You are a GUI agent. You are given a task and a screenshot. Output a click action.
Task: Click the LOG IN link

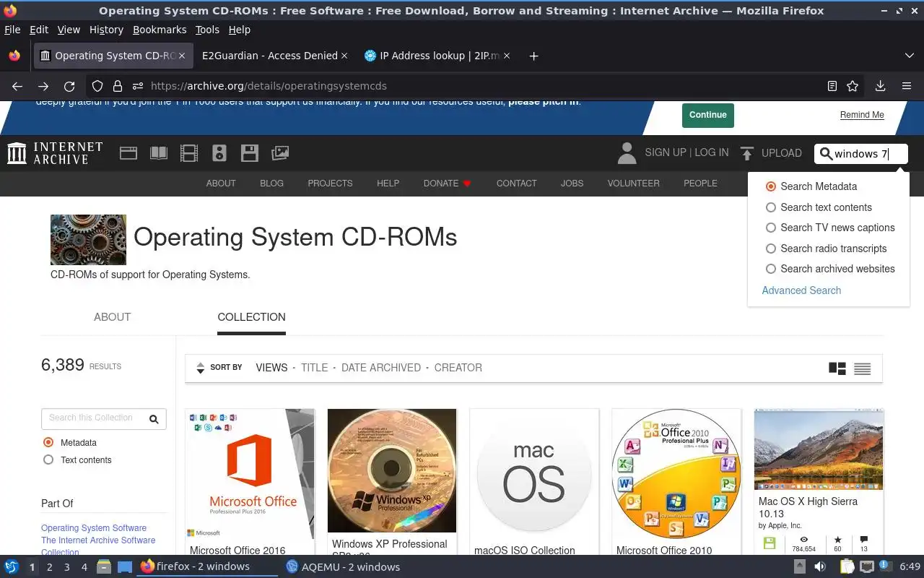point(712,152)
